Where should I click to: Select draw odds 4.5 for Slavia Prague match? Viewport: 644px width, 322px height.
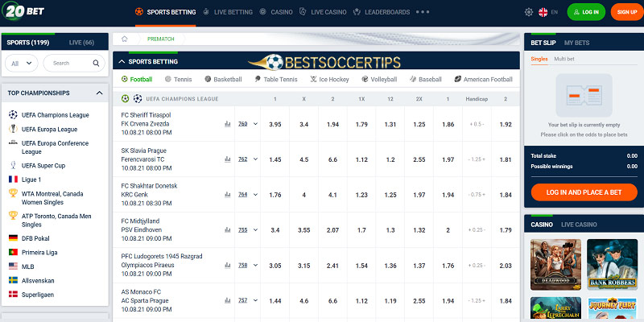click(304, 159)
